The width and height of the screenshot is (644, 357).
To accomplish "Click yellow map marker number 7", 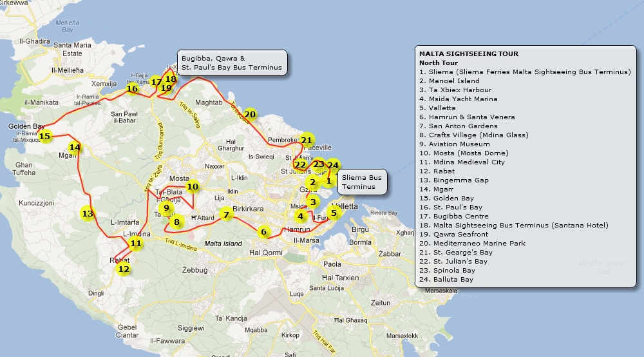I will pyautogui.click(x=226, y=215).
